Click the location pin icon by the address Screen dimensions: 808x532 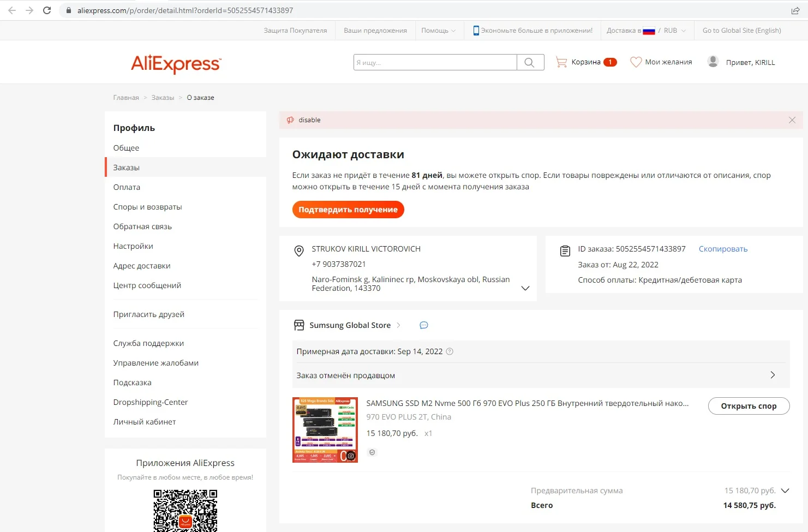coord(299,251)
